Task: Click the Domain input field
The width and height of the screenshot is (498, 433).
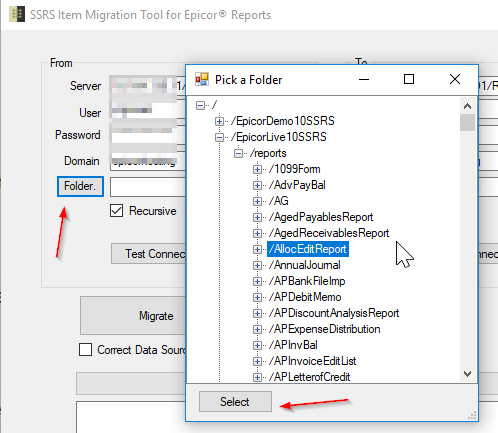Action: pyautogui.click(x=148, y=161)
